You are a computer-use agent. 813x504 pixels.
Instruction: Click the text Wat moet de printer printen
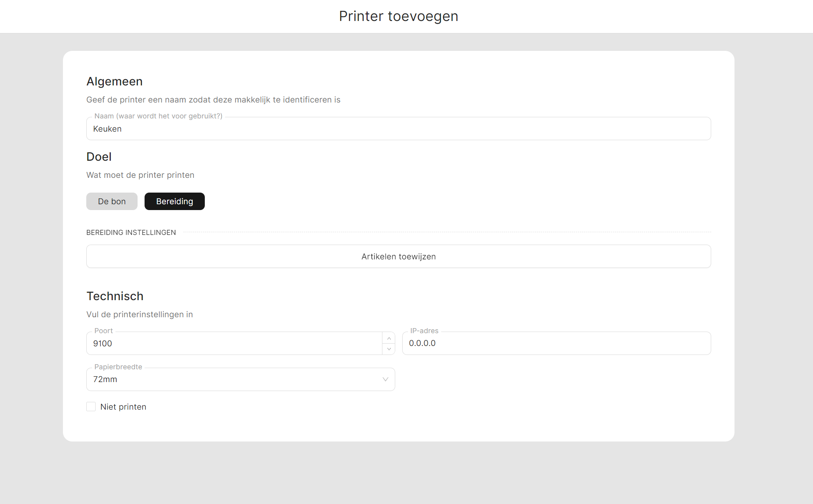[140, 175]
